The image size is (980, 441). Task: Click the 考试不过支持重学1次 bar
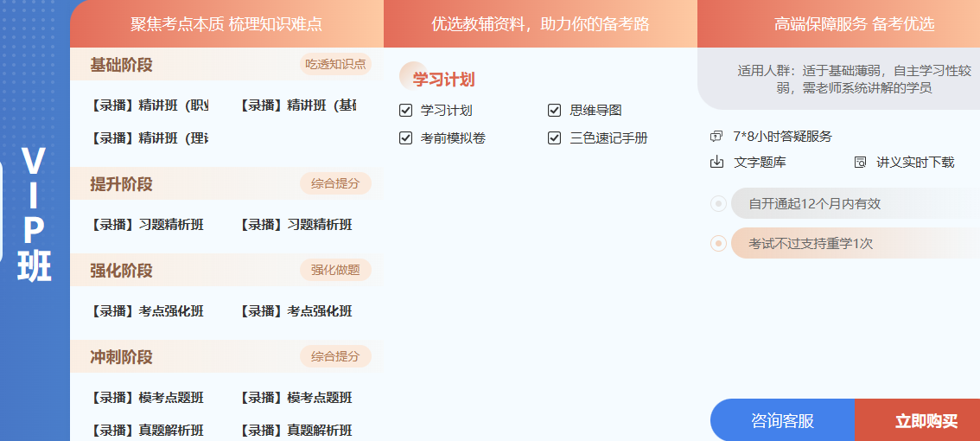pos(855,243)
